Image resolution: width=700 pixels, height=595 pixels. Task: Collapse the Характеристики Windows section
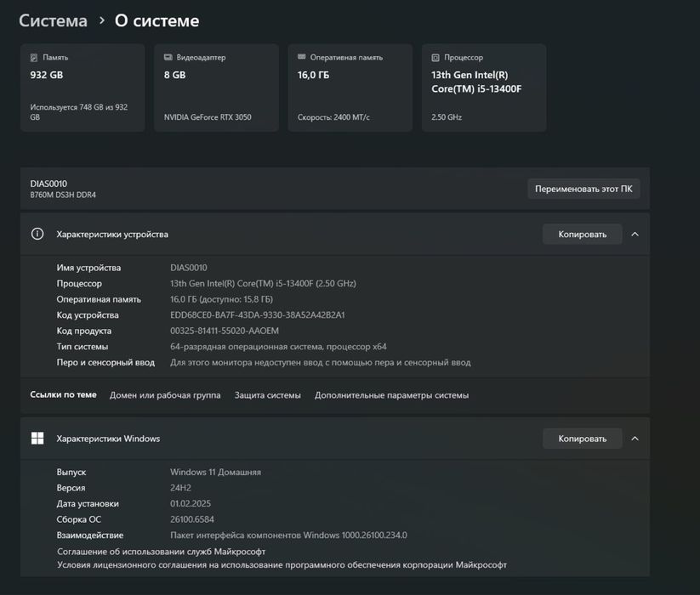[635, 439]
